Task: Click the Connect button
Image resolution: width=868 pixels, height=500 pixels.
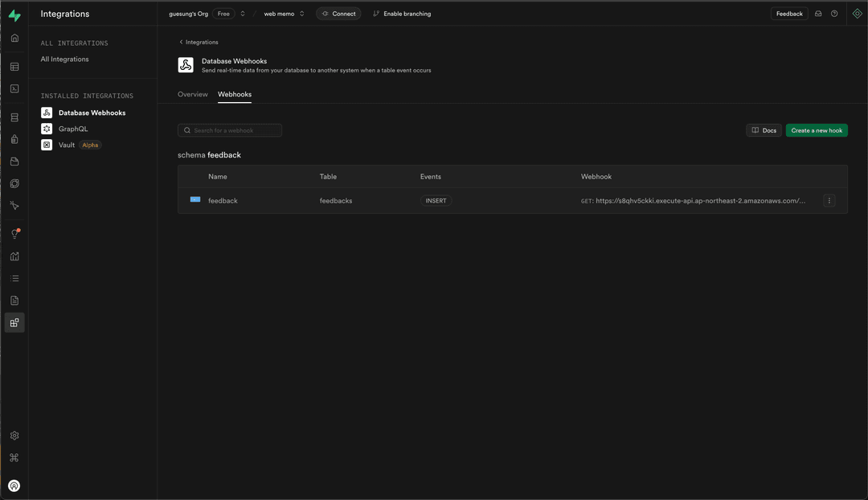Action: 339,14
